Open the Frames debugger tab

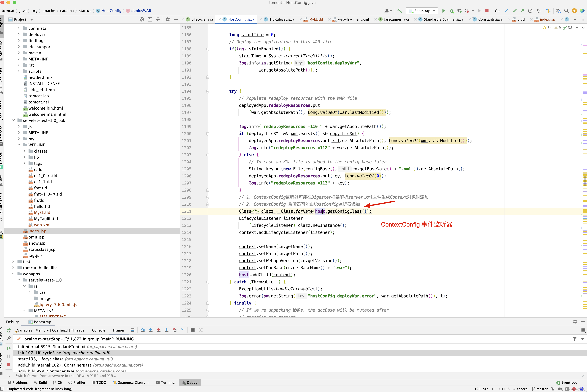119,330
